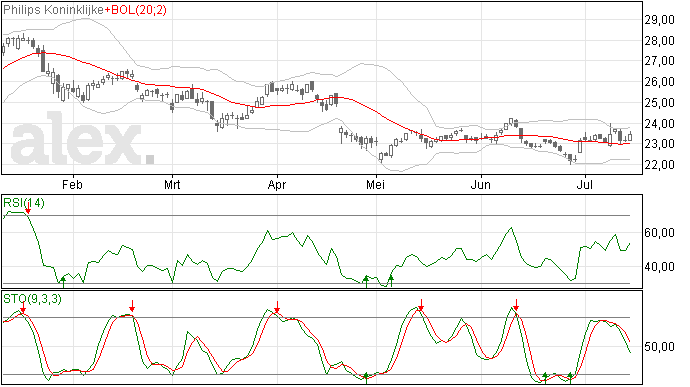
Task: Click the 29,00 price axis label
Action: [x=659, y=20]
